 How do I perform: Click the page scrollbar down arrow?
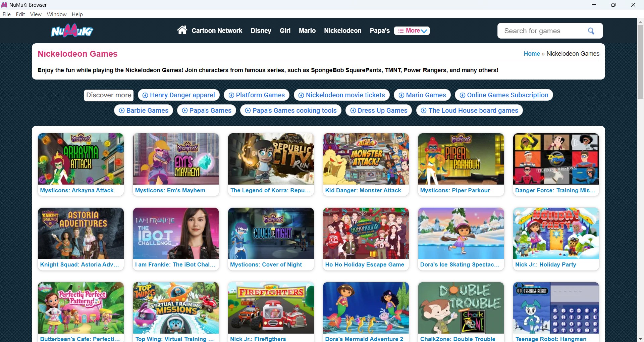640,339
